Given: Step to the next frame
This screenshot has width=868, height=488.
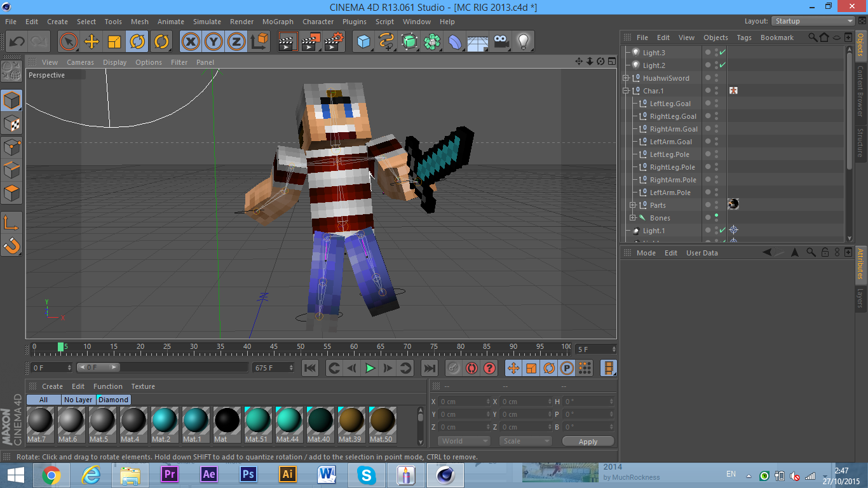Looking at the screenshot, I should (x=388, y=368).
